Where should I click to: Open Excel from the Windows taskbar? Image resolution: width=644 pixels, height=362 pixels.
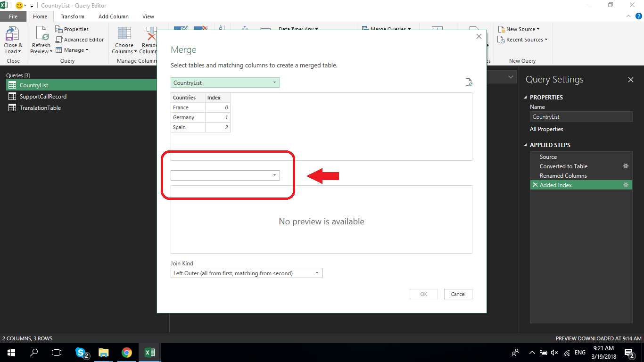pos(149,352)
